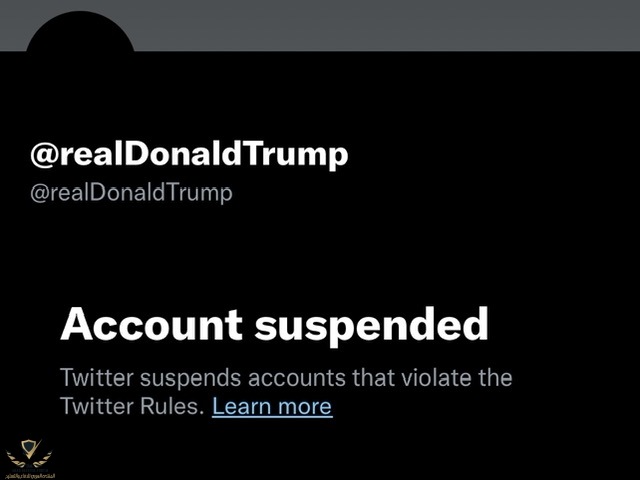Image resolution: width=640 pixels, height=480 pixels.
Task: Click the golden wings of the watermark logo
Action: pyautogui.click(x=29, y=459)
